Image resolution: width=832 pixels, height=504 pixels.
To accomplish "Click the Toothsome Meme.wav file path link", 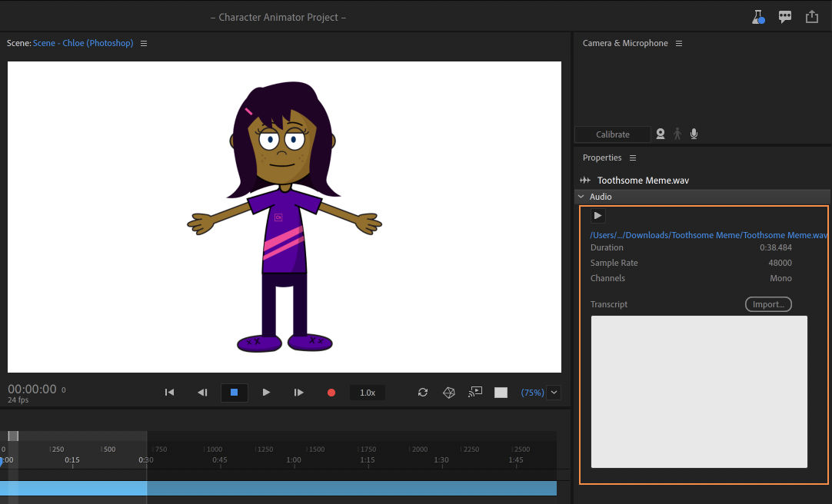I will tap(708, 235).
